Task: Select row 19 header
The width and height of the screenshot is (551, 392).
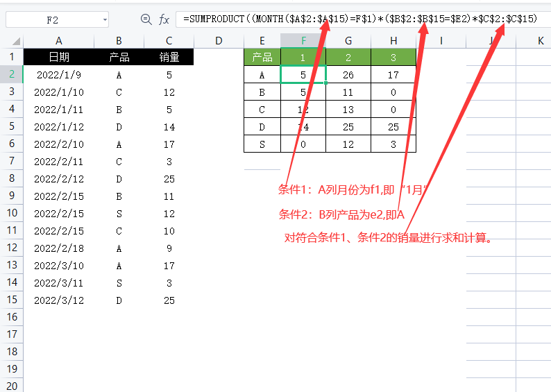Action: pos(12,369)
